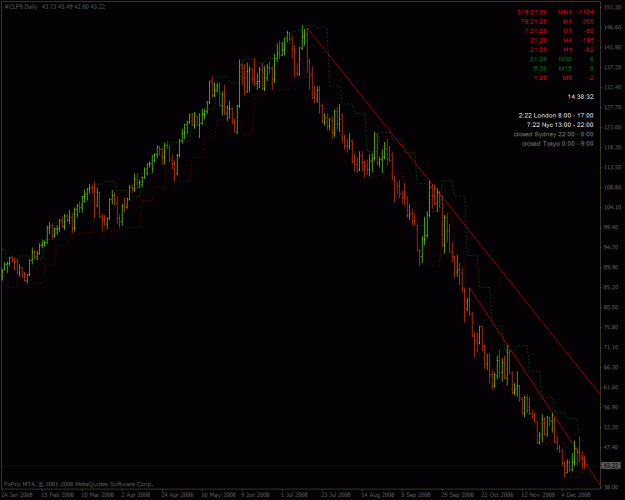The height and width of the screenshot is (500, 625).
Task: Click the MN1 timeframe label
Action: click(565, 12)
